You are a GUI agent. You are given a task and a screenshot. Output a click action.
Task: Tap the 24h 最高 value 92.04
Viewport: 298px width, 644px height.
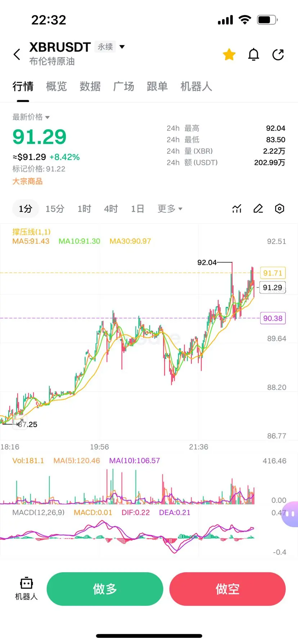(x=276, y=128)
